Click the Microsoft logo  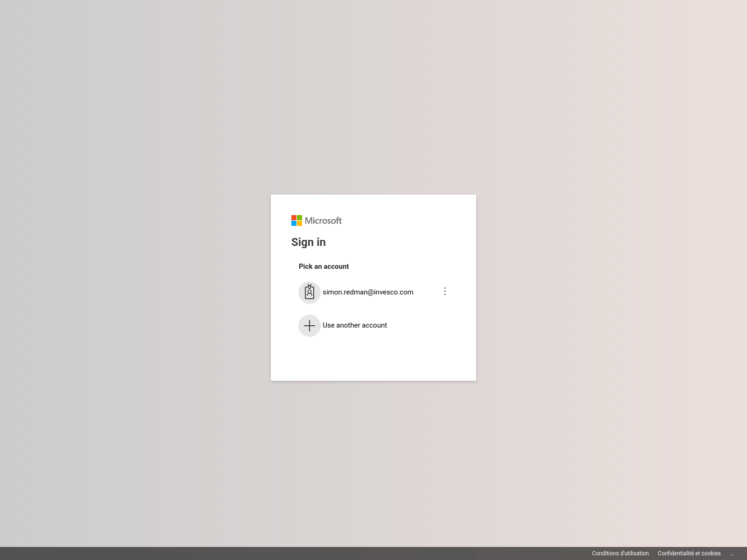tap(317, 220)
